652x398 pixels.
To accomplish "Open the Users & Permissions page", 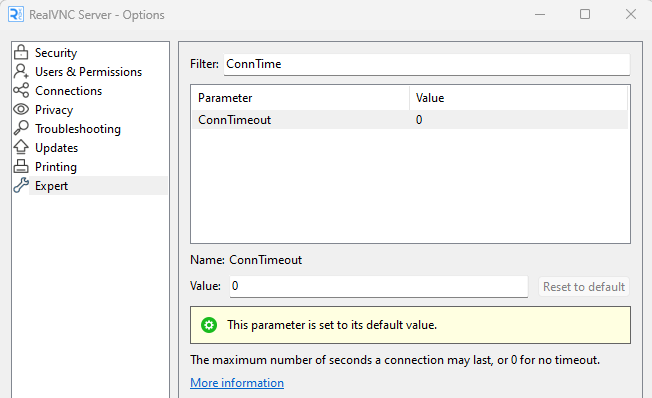I will pos(89,72).
